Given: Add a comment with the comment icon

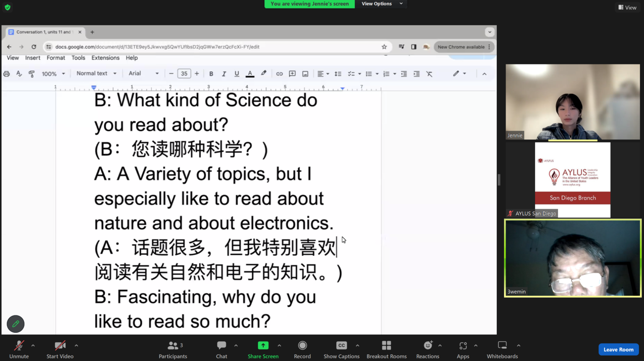Looking at the screenshot, I should (292, 74).
